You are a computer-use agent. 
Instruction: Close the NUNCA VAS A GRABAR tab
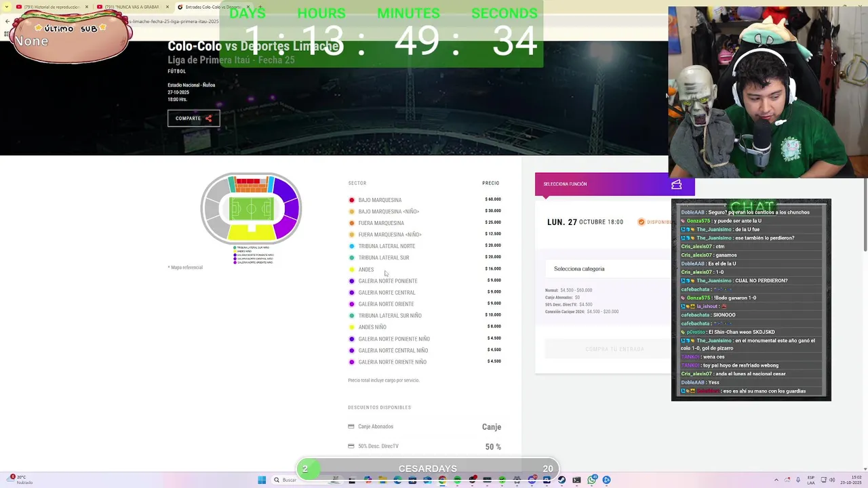pyautogui.click(x=167, y=7)
